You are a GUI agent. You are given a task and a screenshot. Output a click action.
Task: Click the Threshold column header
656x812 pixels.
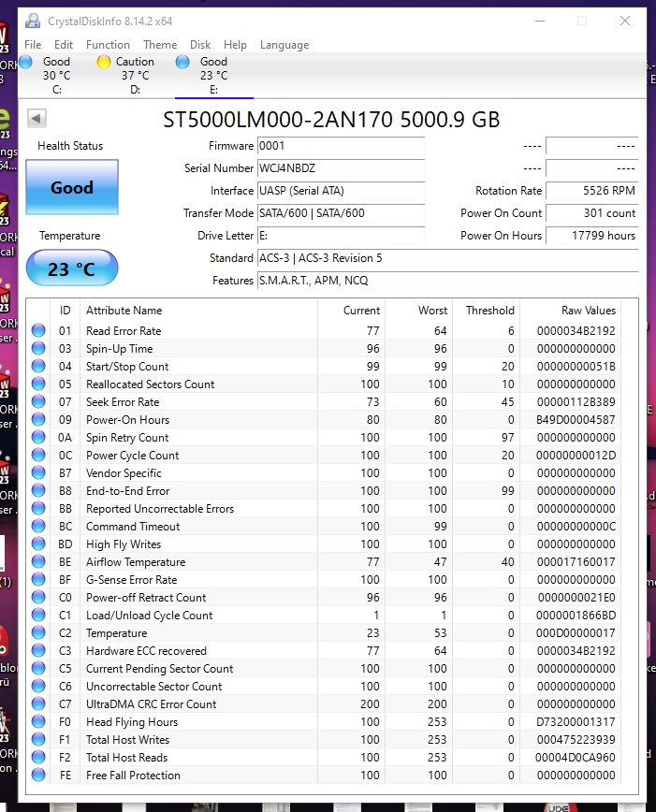486,311
